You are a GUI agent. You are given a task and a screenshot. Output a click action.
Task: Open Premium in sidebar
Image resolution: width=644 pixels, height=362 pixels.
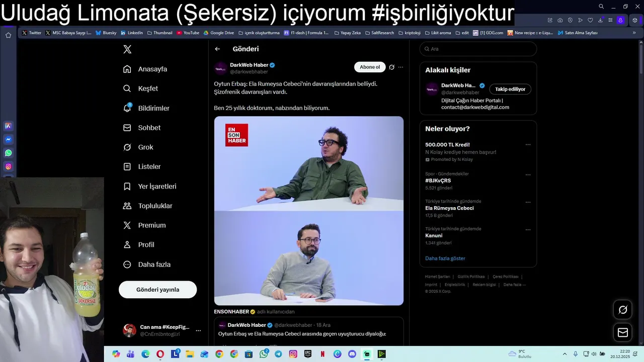pos(144,225)
